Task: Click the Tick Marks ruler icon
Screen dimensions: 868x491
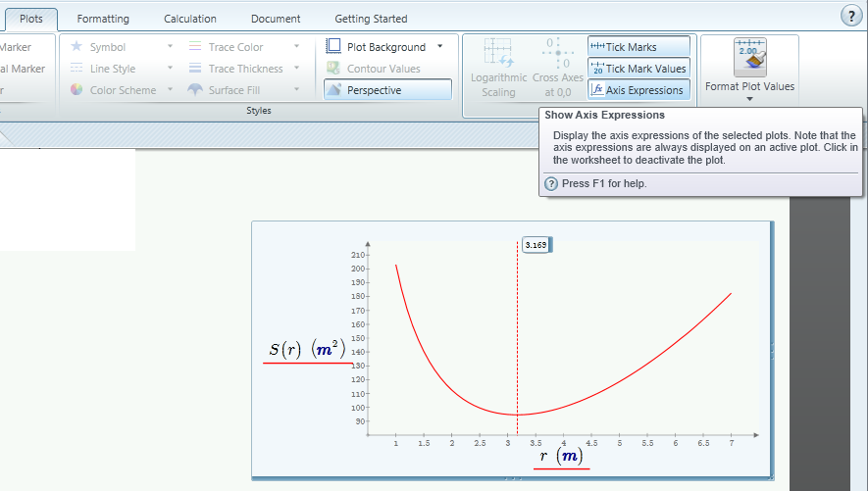Action: [x=597, y=46]
